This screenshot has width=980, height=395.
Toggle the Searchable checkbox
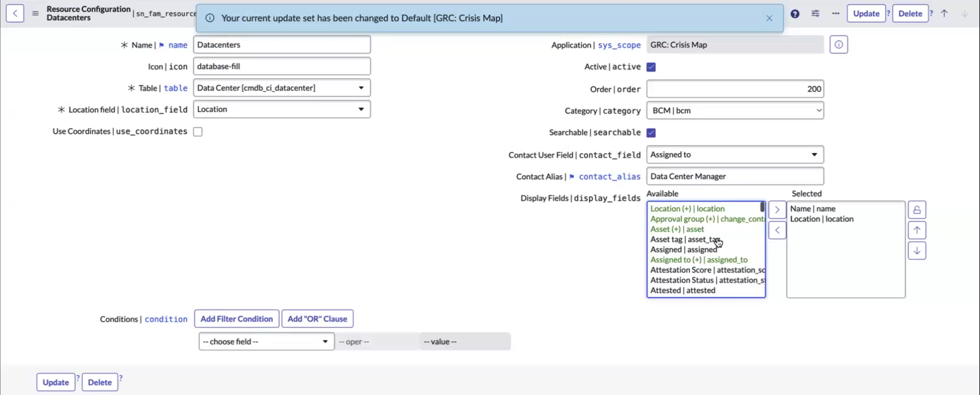[x=651, y=133]
